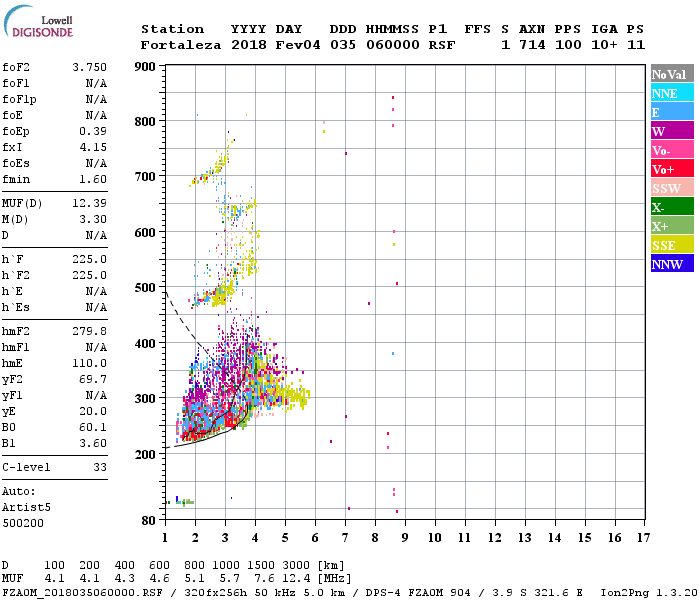The height and width of the screenshot is (600, 700).
Task: Click the Fortaleza station name
Action: tap(181, 45)
